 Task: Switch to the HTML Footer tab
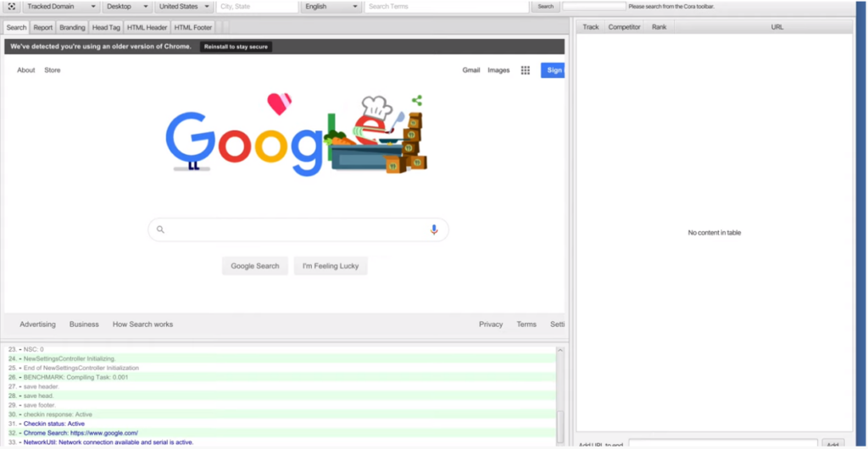pos(192,28)
